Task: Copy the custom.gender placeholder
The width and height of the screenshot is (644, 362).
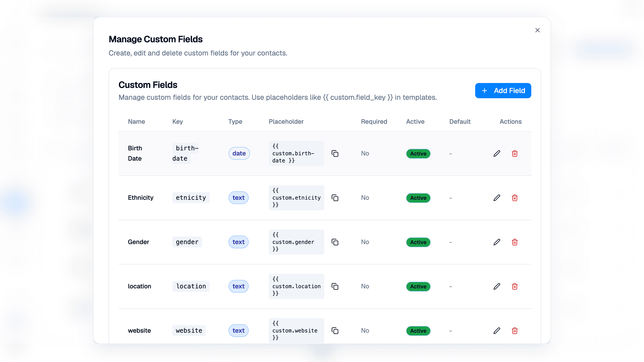Action: pyautogui.click(x=335, y=242)
